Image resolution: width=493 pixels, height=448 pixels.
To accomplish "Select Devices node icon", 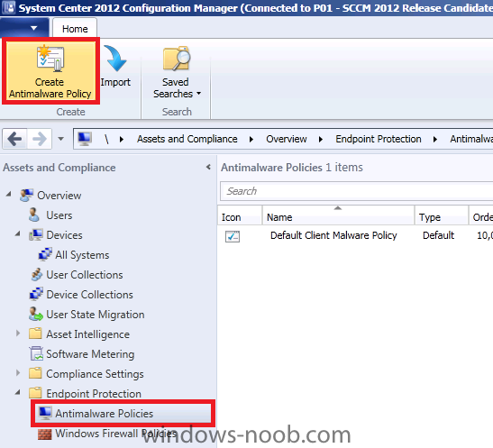I will [35, 235].
